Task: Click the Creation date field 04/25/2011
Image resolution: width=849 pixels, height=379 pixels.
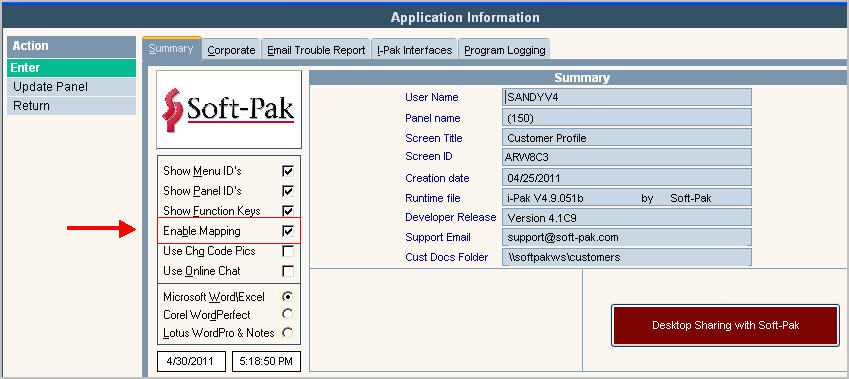Action: tap(627, 178)
